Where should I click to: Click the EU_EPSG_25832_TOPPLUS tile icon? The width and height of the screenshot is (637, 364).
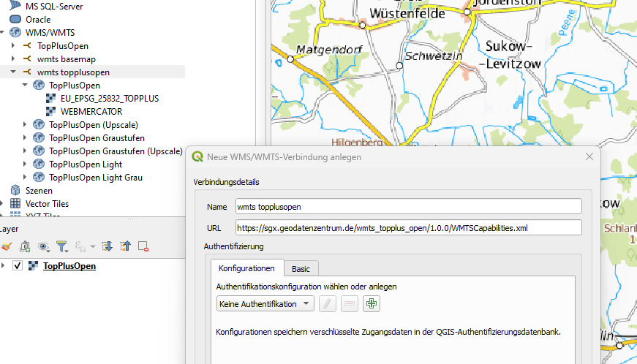click(x=50, y=98)
